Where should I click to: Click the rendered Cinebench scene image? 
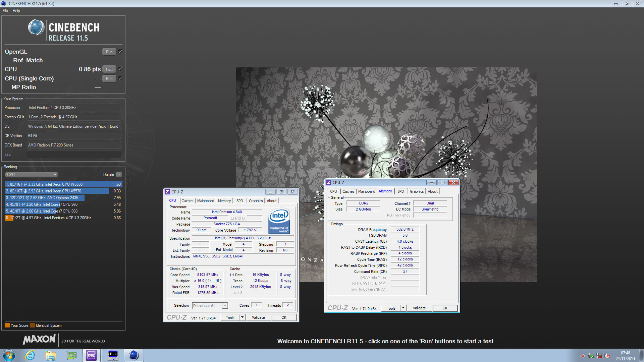[386, 175]
